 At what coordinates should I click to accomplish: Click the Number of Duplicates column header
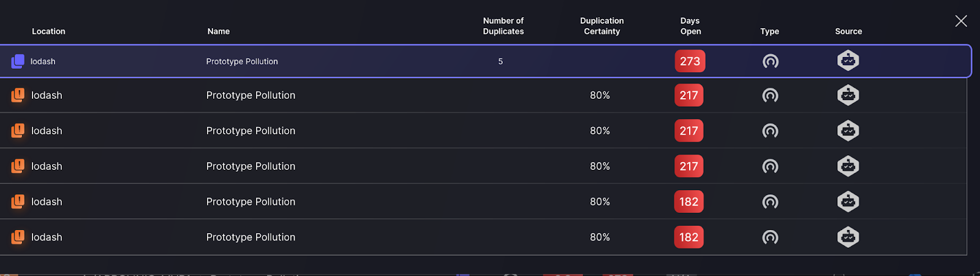pos(503,26)
